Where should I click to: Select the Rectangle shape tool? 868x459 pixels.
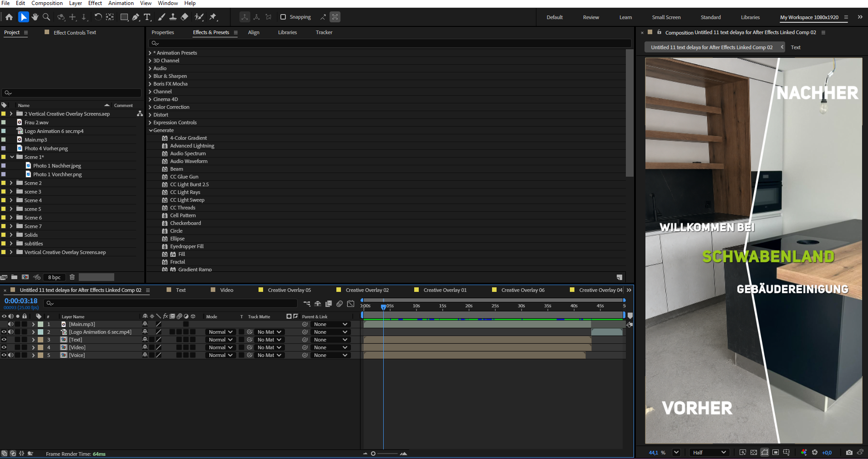click(x=124, y=17)
